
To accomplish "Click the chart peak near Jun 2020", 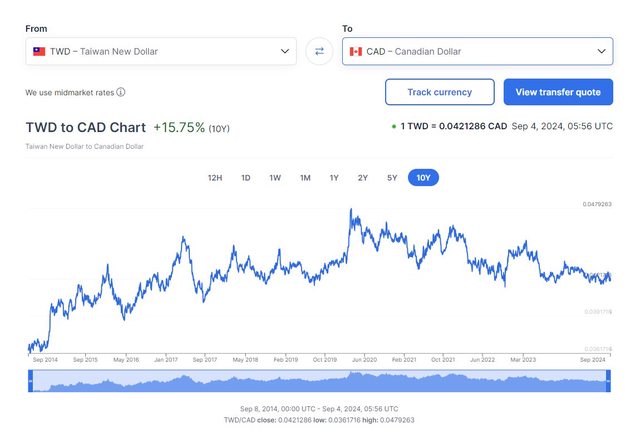I will pyautogui.click(x=351, y=210).
